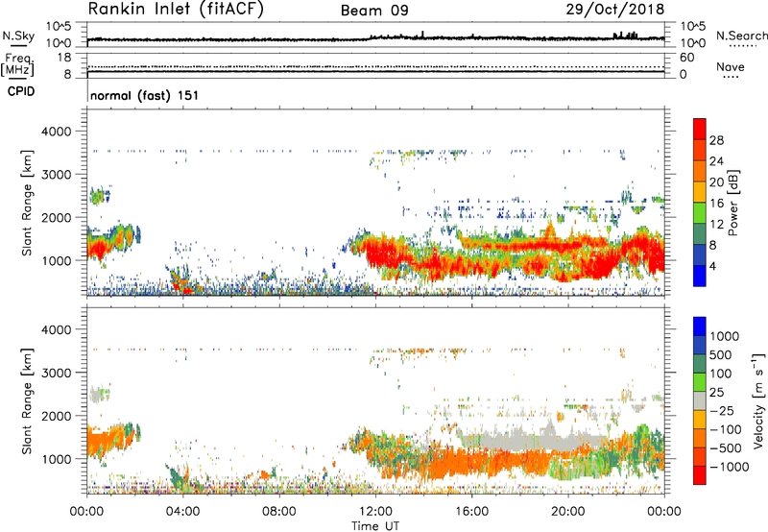Screen dimensions: 768x532
Task: Click the 'Power [dB]' colorbar label
Action: tap(733, 203)
